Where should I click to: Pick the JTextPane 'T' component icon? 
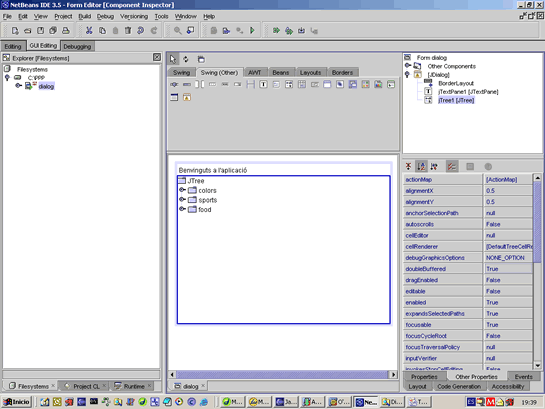(263, 84)
